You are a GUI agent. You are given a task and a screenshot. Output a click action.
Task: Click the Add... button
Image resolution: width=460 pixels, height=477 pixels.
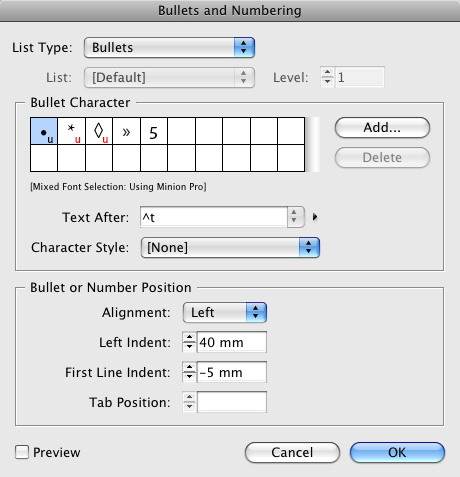[382, 127]
